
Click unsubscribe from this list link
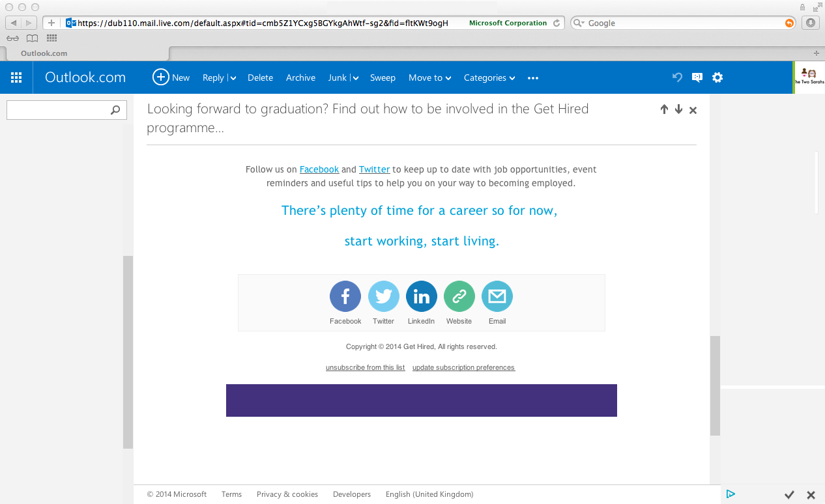point(366,367)
